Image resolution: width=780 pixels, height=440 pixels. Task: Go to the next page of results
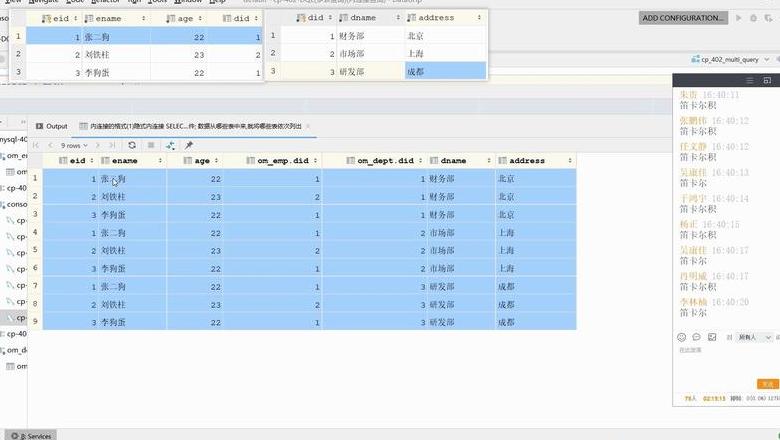(x=98, y=145)
